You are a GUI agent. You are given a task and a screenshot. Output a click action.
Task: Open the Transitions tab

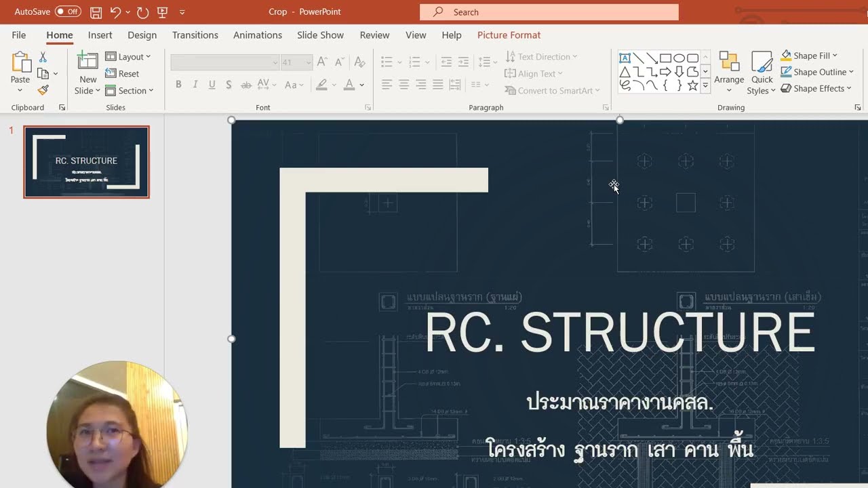[195, 35]
